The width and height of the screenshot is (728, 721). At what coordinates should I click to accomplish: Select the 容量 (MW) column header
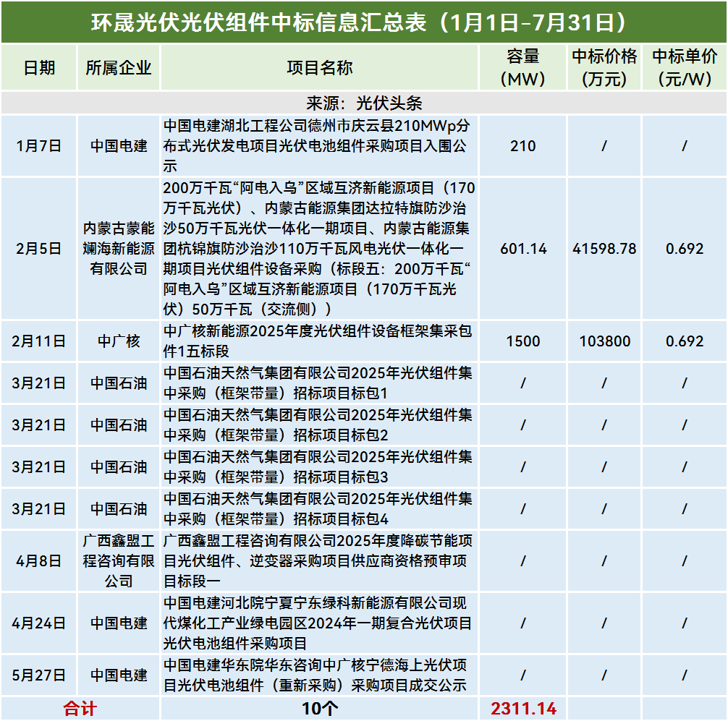(x=522, y=68)
